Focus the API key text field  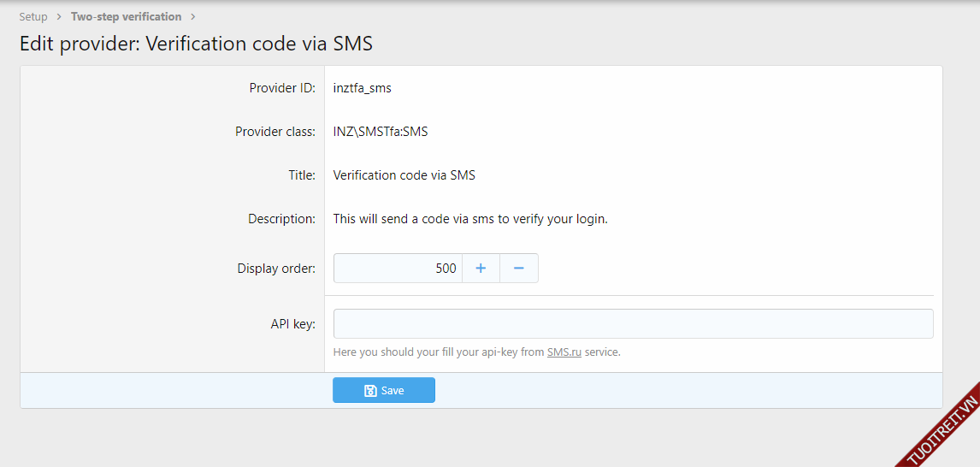[633, 324]
